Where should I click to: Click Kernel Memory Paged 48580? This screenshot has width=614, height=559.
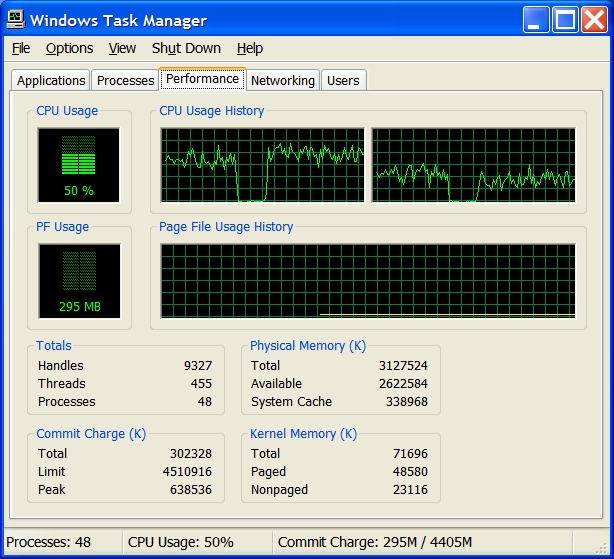[410, 472]
